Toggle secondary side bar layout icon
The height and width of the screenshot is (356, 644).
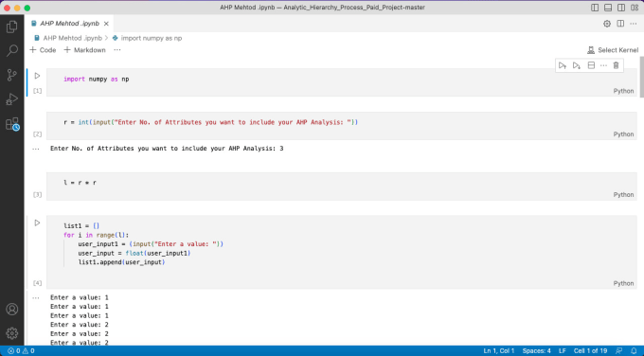[x=621, y=8]
